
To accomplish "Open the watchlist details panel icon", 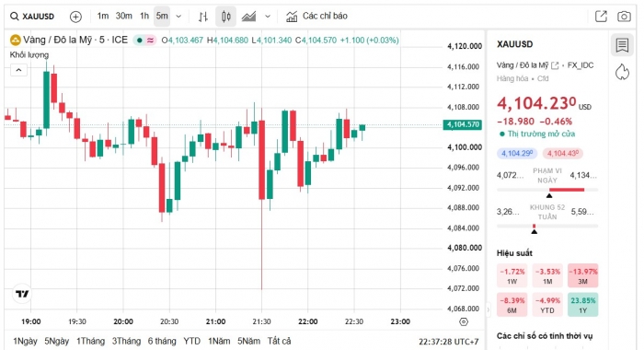I will 622,45.
